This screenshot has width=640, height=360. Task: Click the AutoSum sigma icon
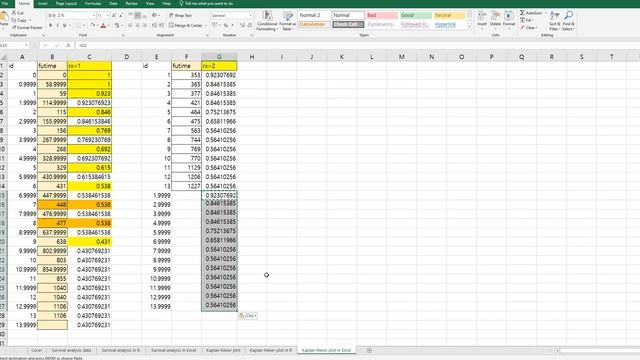(522, 13)
